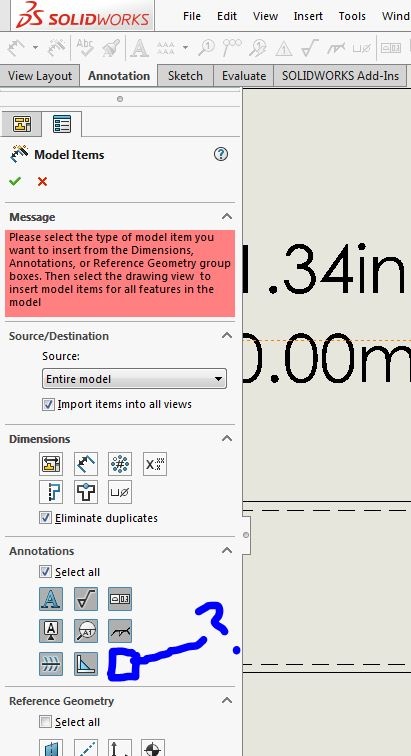Toggle Hole Wizard Profiles option
Viewport: 411px width, 756px height.
coord(51,492)
